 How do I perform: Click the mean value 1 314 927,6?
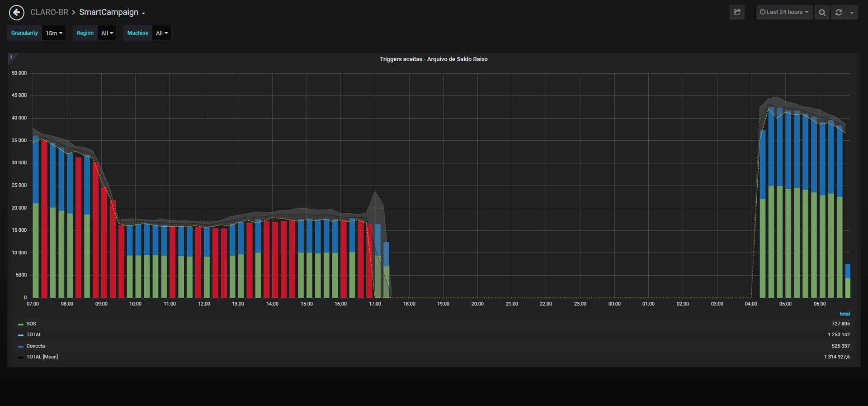837,357
